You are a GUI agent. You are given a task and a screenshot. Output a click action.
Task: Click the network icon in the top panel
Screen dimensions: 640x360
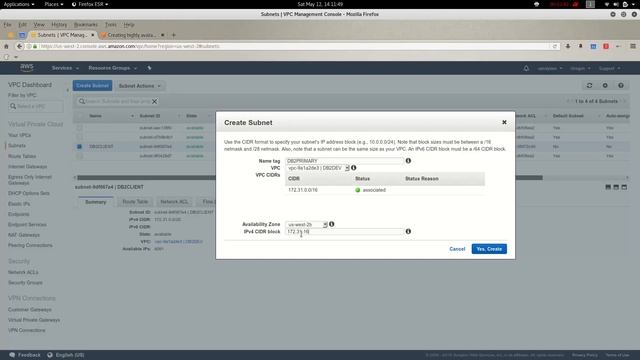point(607,4)
